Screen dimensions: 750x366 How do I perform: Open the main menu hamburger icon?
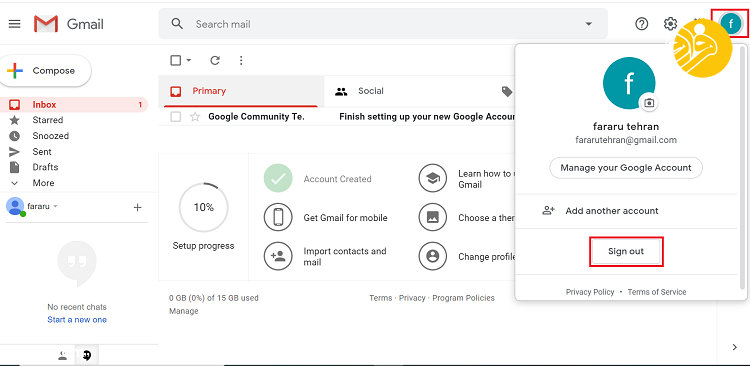[15, 24]
